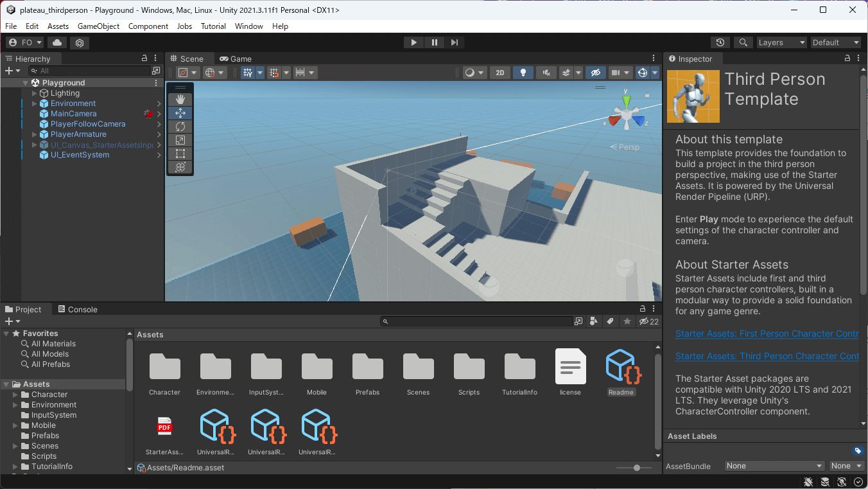The image size is (868, 489).
Task: Click the debug mode bug icon
Action: click(809, 482)
